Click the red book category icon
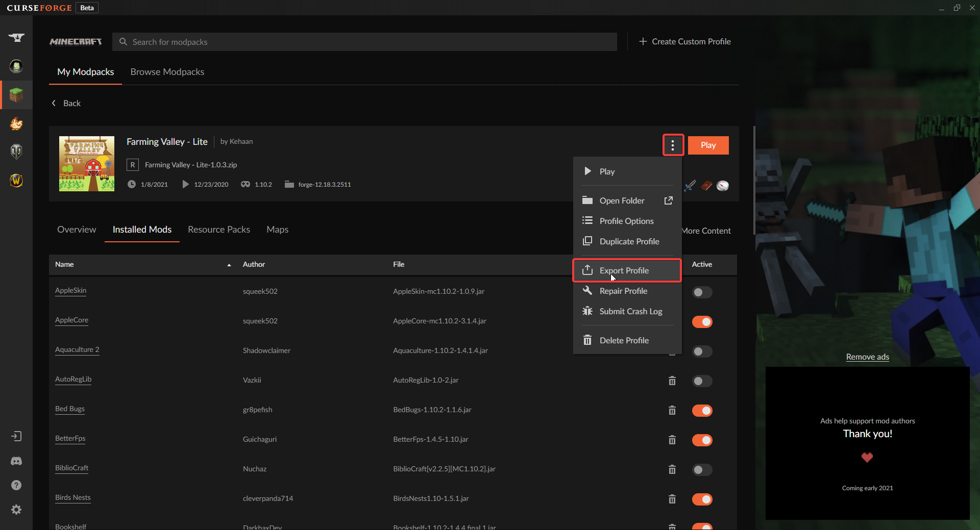This screenshot has width=980, height=530. pyautogui.click(x=706, y=186)
